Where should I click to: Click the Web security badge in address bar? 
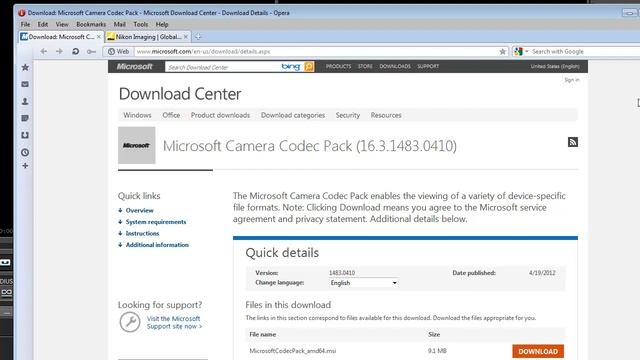click(118, 51)
